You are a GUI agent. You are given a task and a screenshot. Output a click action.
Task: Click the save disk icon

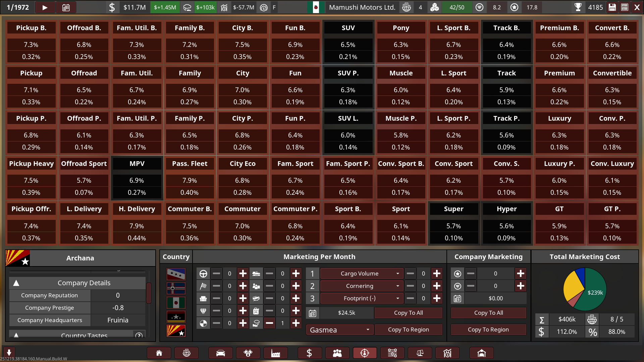click(x=612, y=7)
